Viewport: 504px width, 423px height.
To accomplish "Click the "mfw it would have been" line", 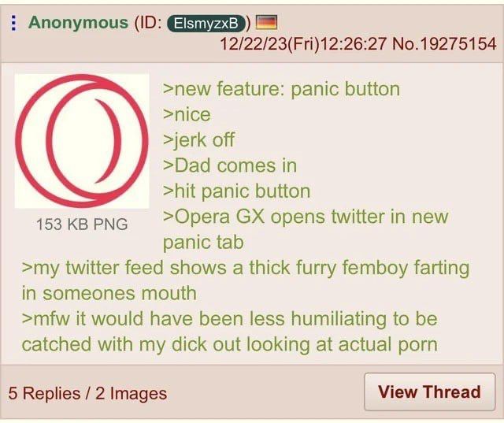I will pos(229,319).
